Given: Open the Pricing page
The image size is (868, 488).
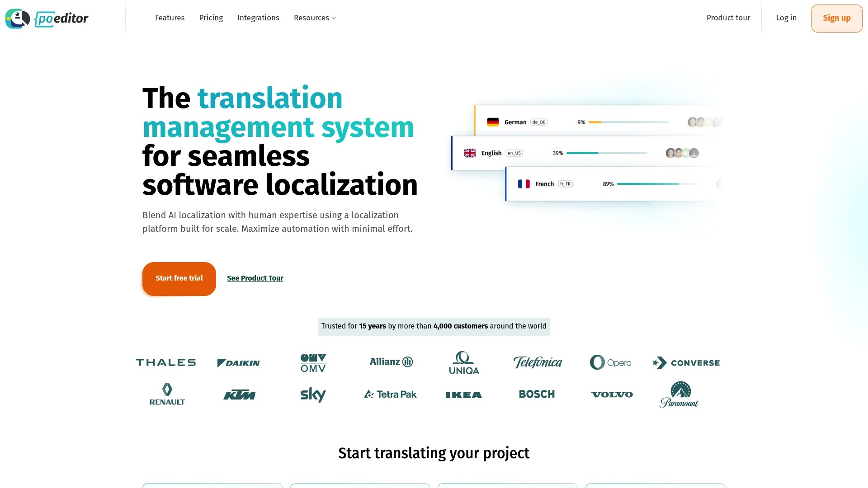Looking at the screenshot, I should point(211,18).
